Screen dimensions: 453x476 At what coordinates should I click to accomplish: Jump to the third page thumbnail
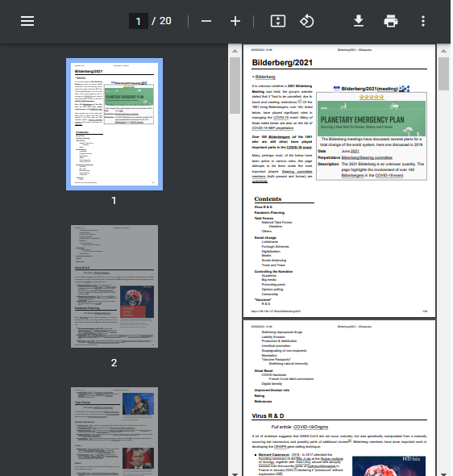pos(114,432)
